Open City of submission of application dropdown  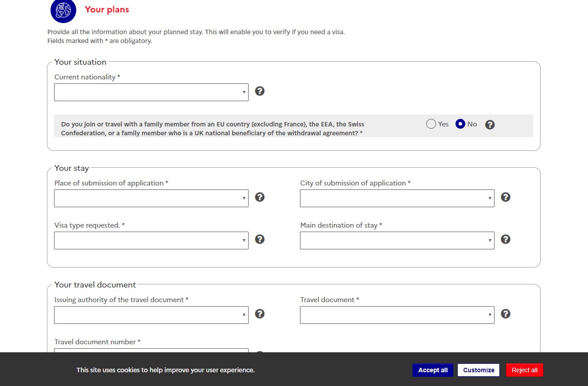point(397,198)
